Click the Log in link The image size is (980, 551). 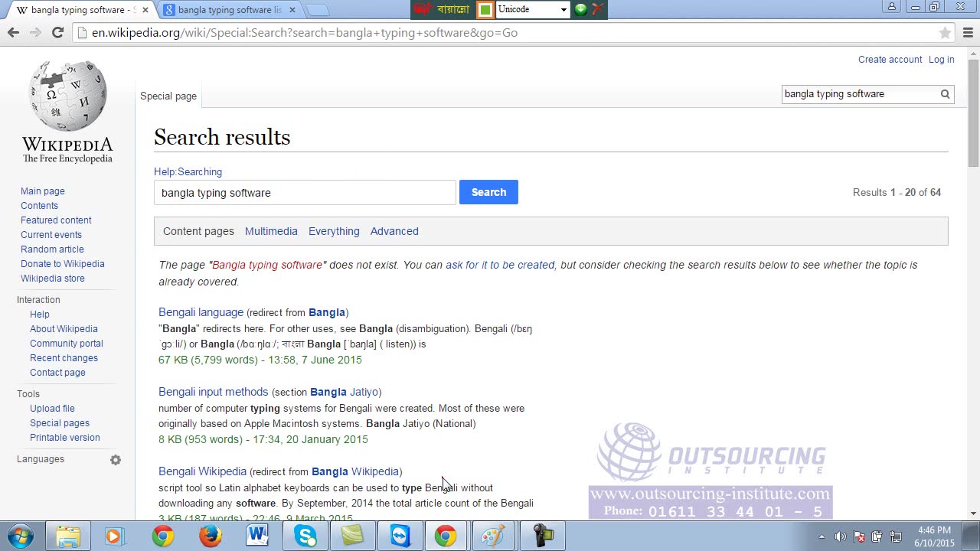(942, 60)
